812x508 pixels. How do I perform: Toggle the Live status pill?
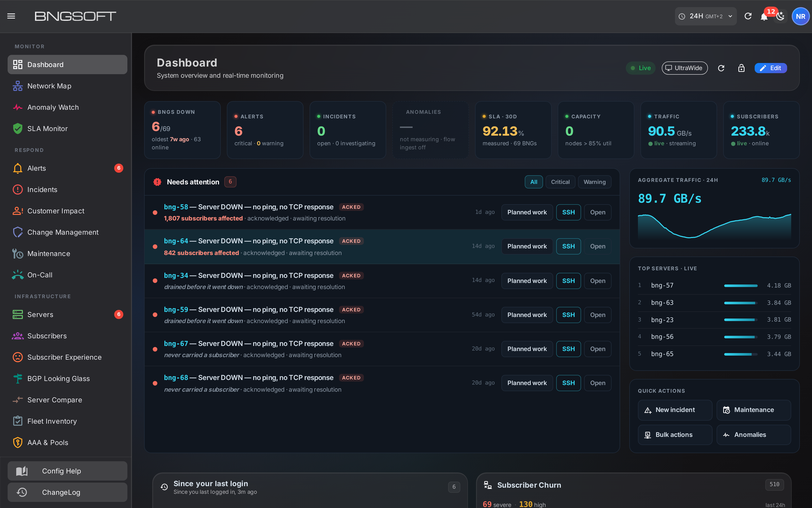pyautogui.click(x=640, y=68)
